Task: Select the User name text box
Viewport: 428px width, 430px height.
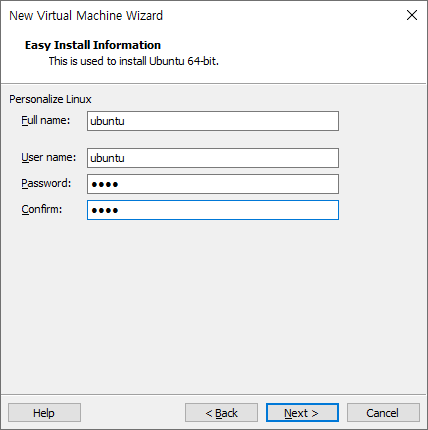Action: 213,158
